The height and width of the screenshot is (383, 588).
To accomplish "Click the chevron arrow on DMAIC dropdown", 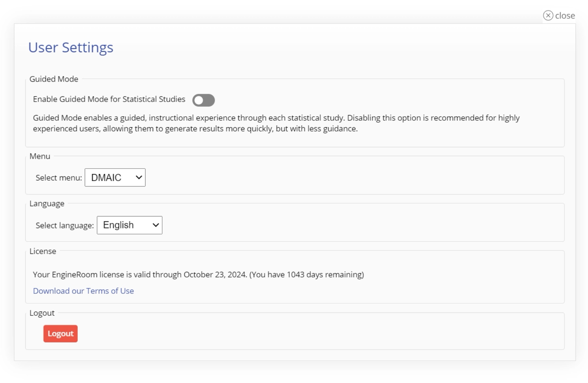I will [139, 177].
